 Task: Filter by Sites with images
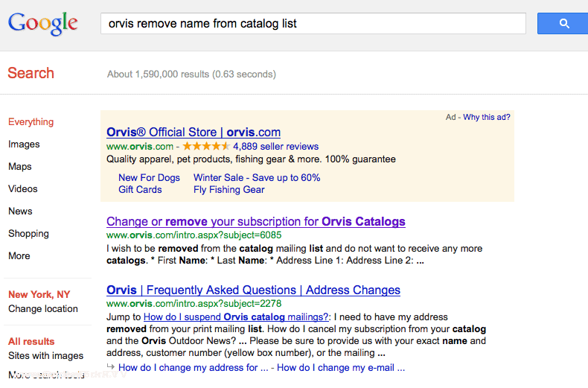[x=45, y=356]
